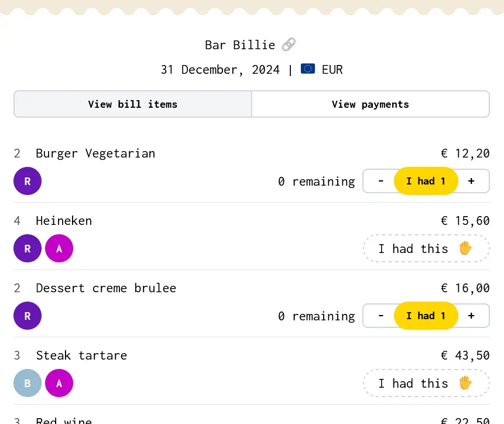This screenshot has height=424, width=504.
Task: Click the Bar Billie title link
Action: tap(239, 45)
